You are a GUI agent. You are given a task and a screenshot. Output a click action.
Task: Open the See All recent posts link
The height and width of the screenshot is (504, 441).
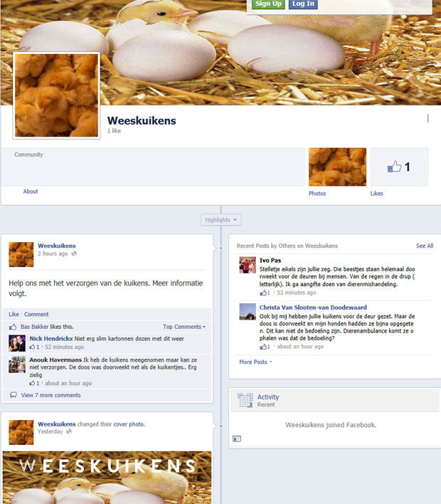tap(425, 246)
